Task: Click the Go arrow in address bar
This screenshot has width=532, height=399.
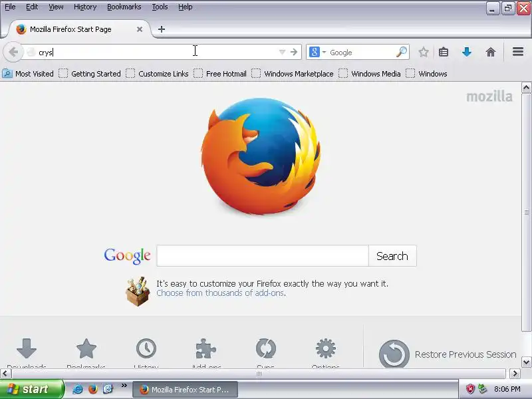Action: [x=294, y=53]
